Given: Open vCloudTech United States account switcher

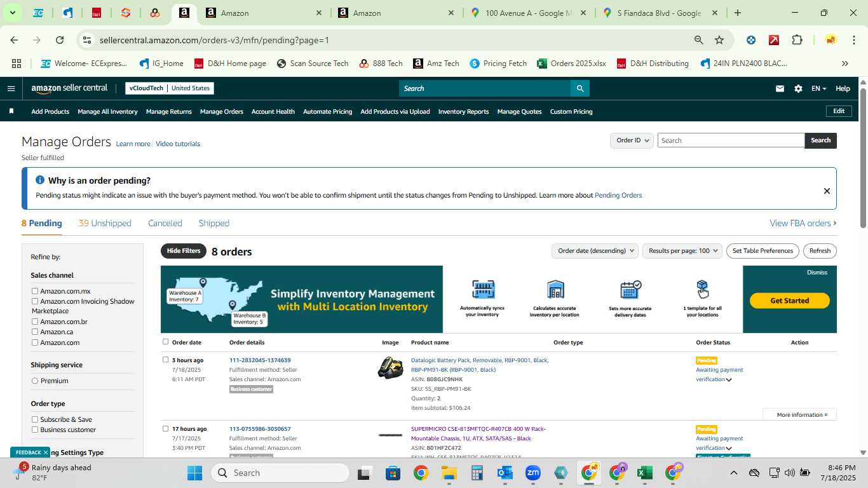Looking at the screenshot, I should click(x=170, y=88).
